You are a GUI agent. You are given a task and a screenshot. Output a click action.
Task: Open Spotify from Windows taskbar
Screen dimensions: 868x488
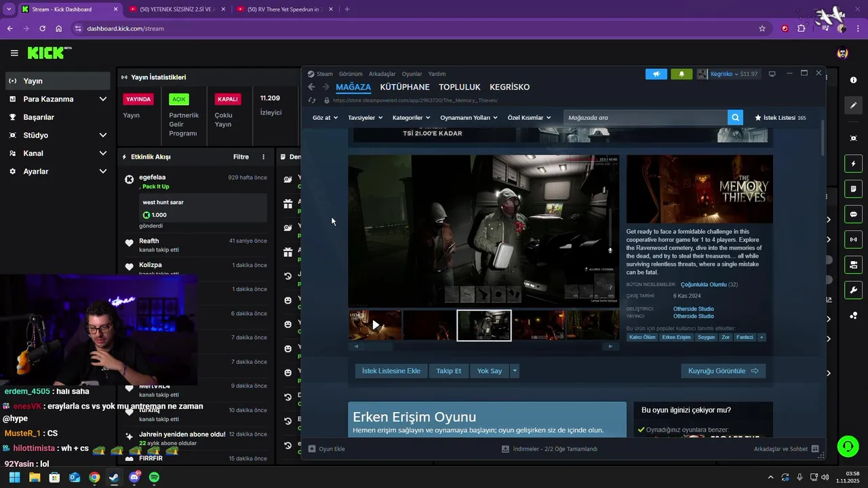(154, 477)
